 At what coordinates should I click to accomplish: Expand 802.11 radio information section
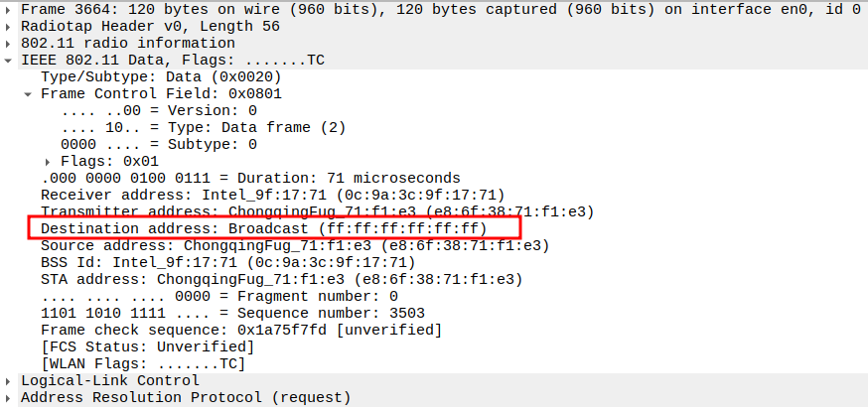tap(10, 43)
